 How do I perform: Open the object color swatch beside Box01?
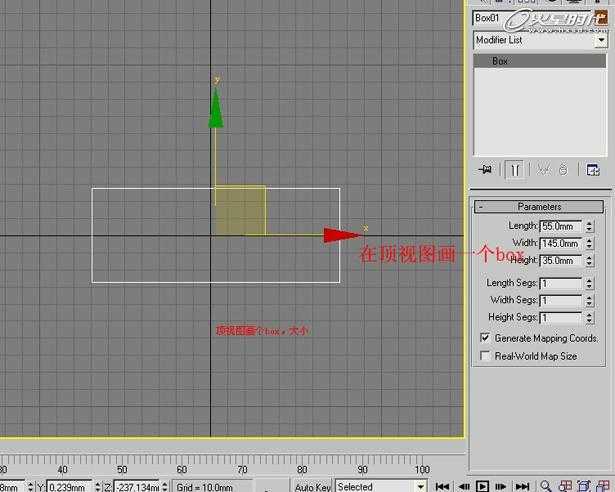(x=601, y=18)
